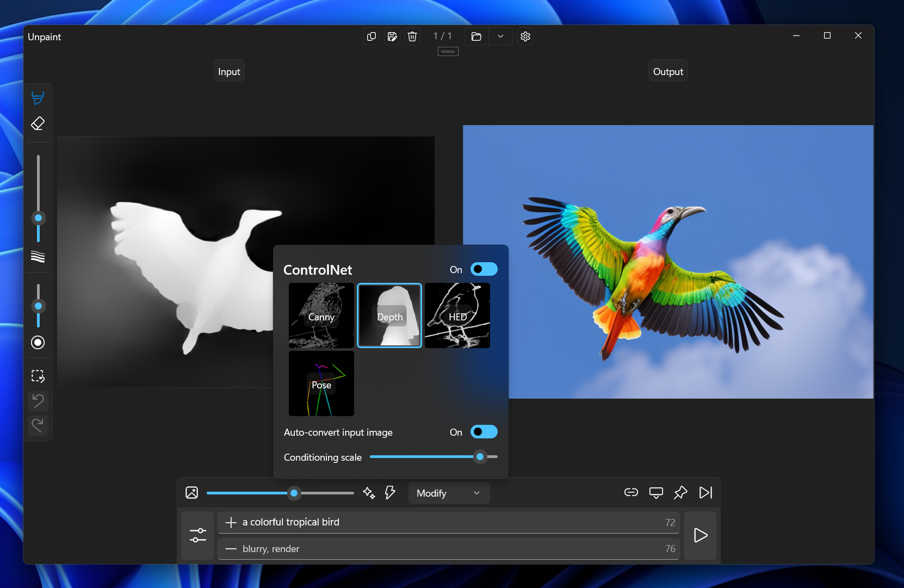Click the Unpaint window title

tap(45, 37)
